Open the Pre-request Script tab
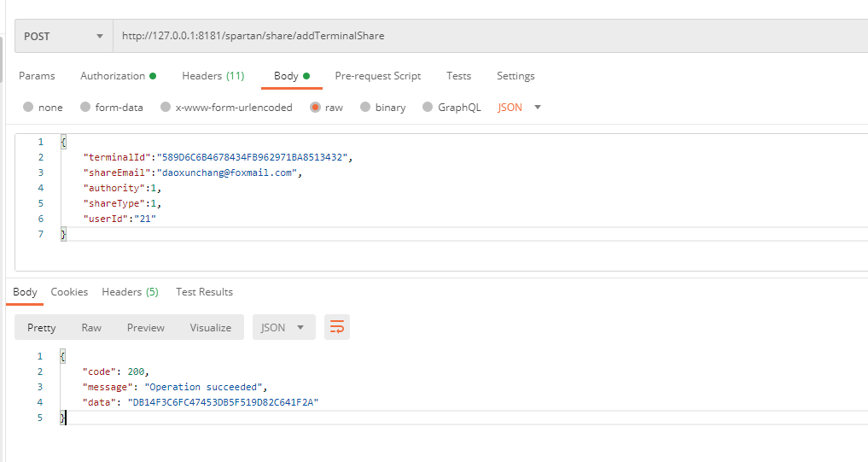 click(x=377, y=76)
